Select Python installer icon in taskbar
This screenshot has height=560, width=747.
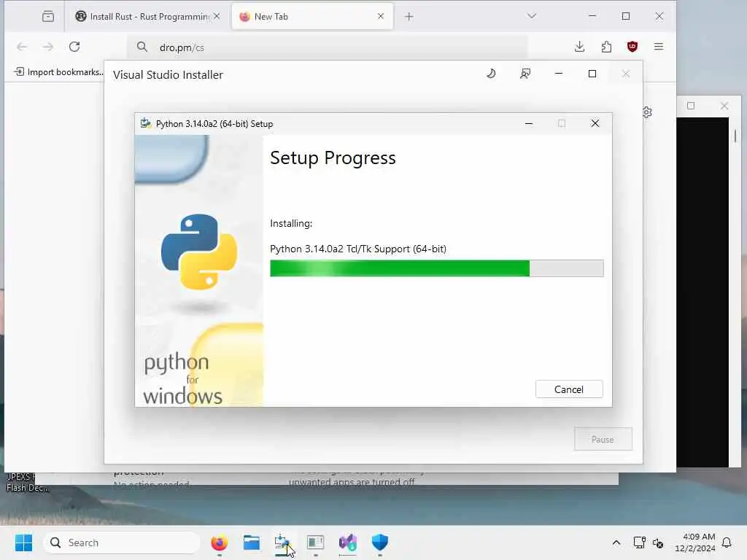point(283,542)
